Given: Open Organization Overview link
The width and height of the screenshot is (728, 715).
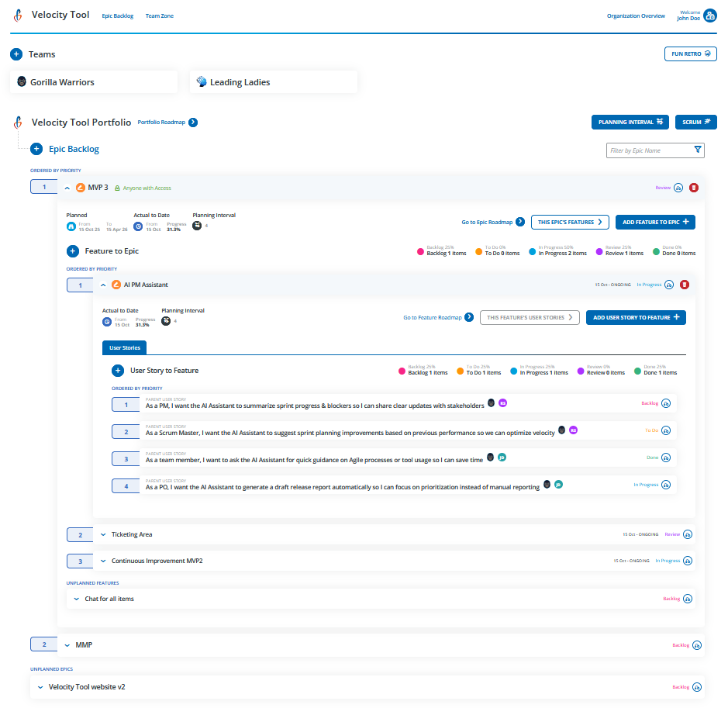Looking at the screenshot, I should (636, 16).
